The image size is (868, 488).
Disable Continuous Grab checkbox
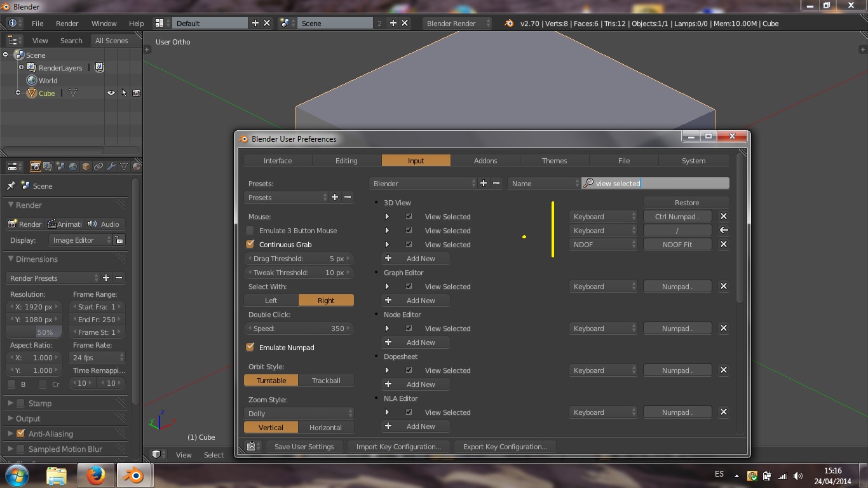pyautogui.click(x=250, y=244)
